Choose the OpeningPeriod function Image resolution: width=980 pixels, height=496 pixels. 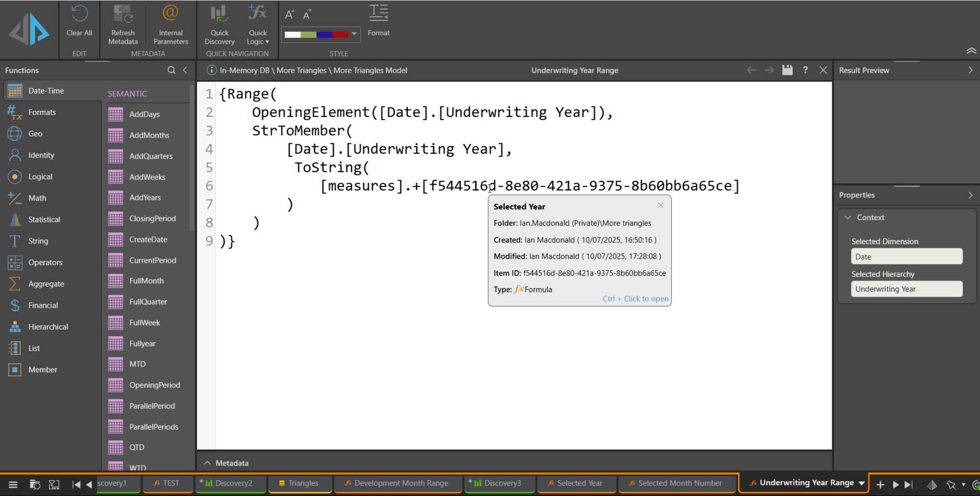tap(148, 385)
